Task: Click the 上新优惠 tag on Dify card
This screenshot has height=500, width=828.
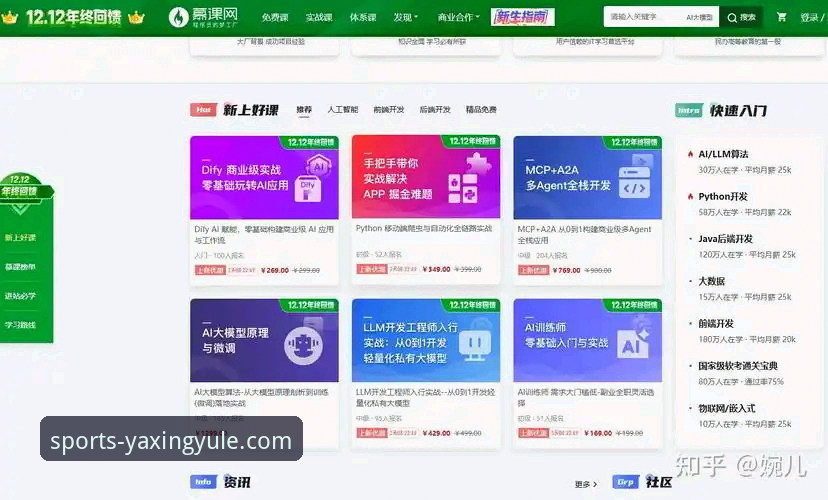Action: [x=210, y=270]
